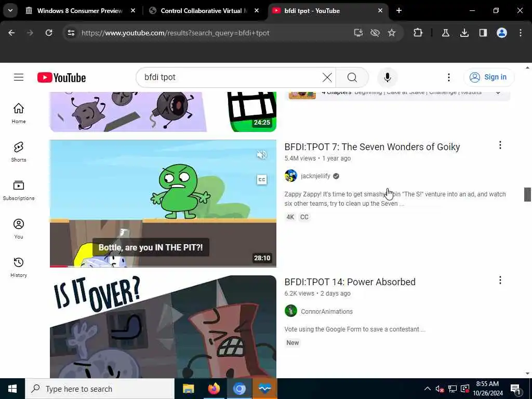
Task: Open Firefox from taskbar
Action: point(214,389)
